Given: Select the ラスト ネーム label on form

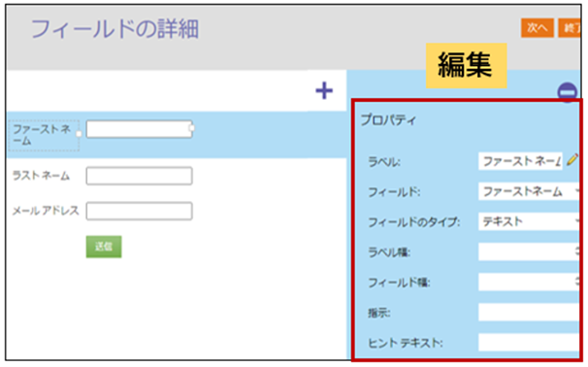Looking at the screenshot, I should coord(41,176).
